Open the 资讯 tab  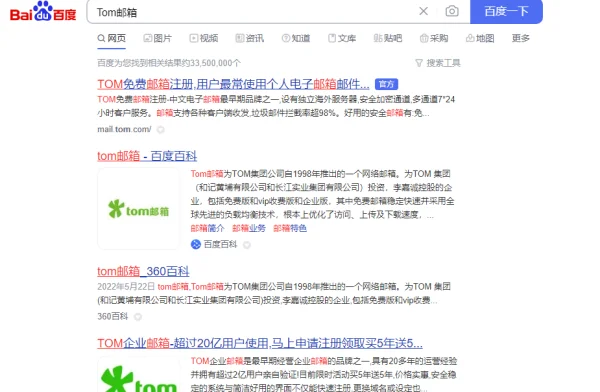(x=249, y=38)
